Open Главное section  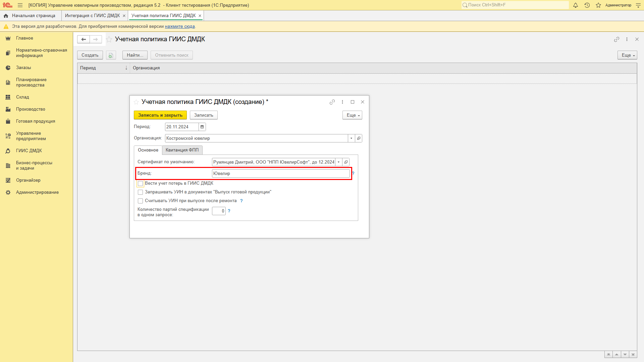point(24,38)
